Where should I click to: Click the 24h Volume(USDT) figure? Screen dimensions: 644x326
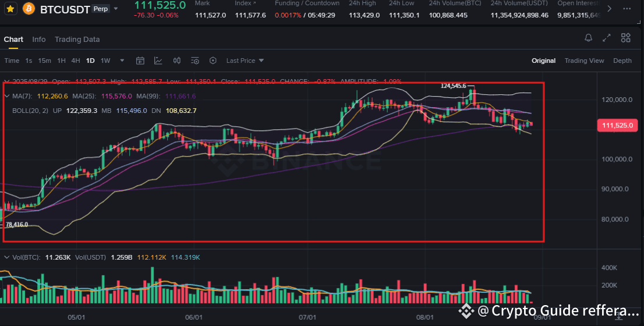pyautogui.click(x=519, y=15)
